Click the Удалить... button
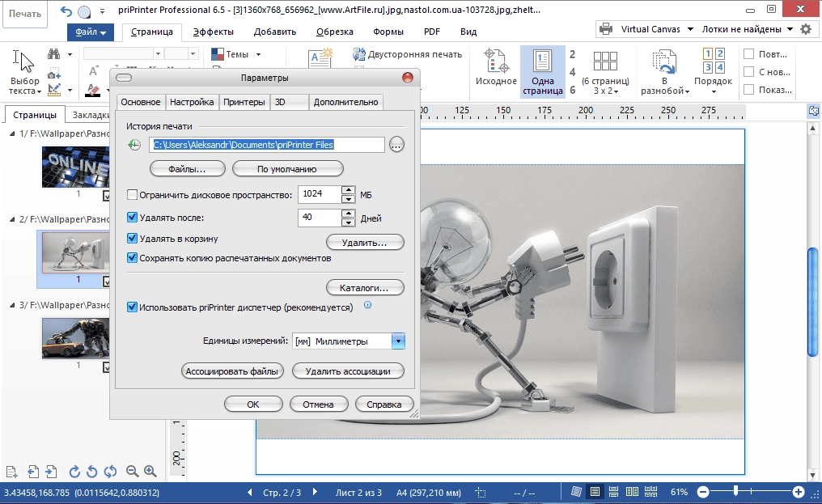 point(365,243)
